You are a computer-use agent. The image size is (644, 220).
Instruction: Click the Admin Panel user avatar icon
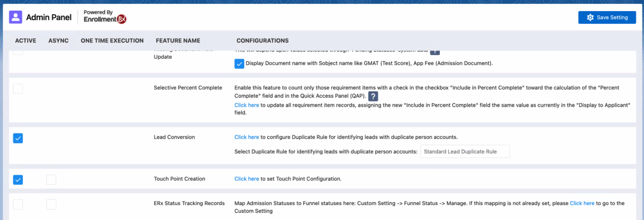pos(16,17)
